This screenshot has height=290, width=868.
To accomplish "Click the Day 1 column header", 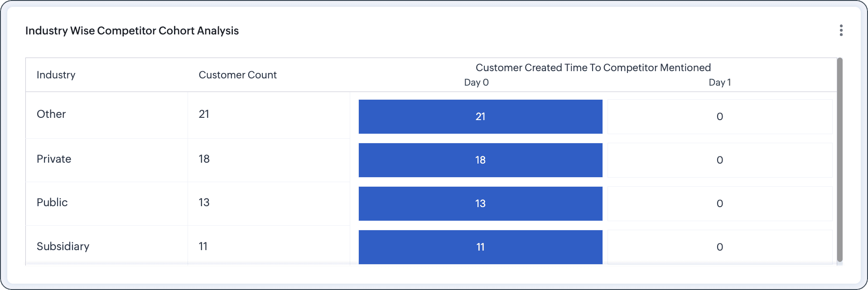I will [719, 82].
